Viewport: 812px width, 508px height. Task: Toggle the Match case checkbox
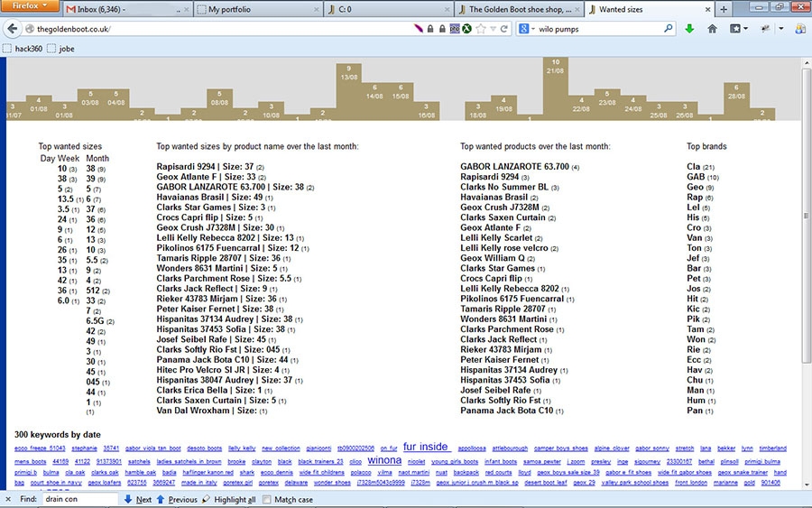click(x=267, y=500)
